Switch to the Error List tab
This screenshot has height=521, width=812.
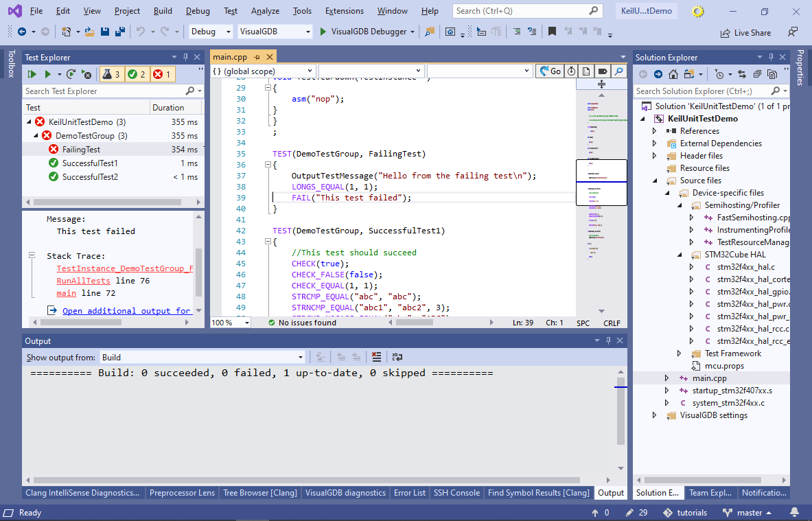coord(409,493)
